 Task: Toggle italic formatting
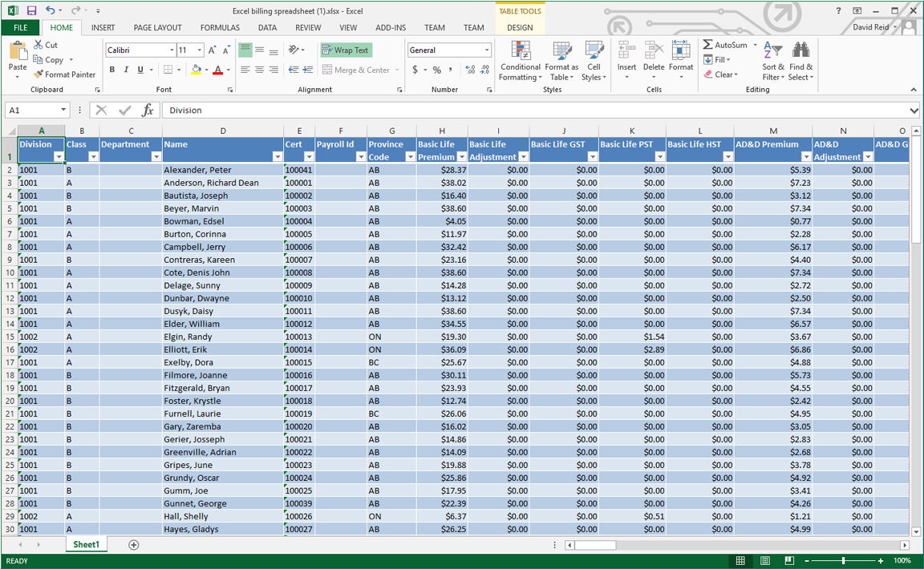(125, 71)
